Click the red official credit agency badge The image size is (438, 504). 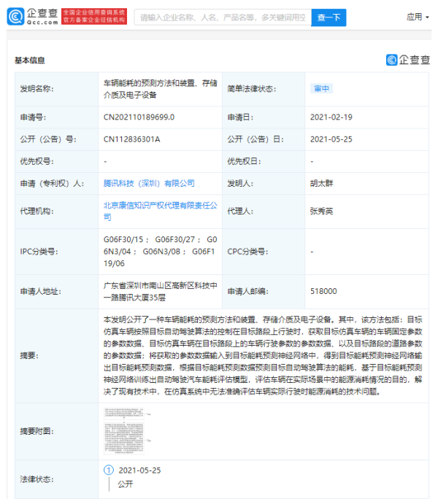(x=93, y=16)
